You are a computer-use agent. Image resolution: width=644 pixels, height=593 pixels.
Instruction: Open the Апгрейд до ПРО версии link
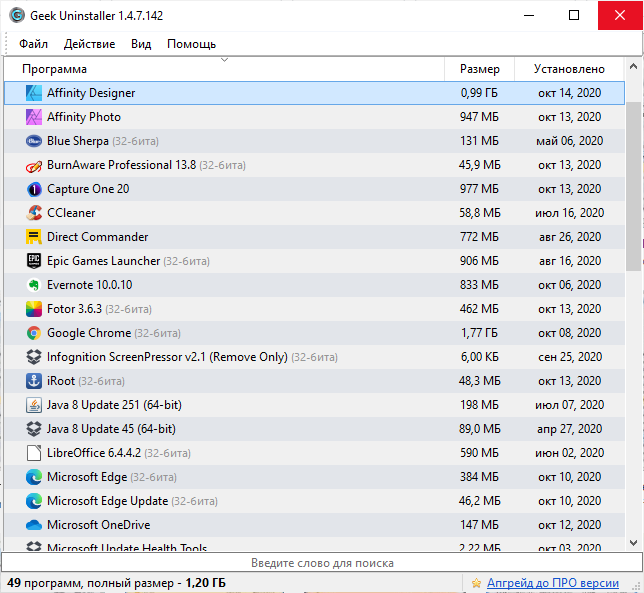click(553, 583)
